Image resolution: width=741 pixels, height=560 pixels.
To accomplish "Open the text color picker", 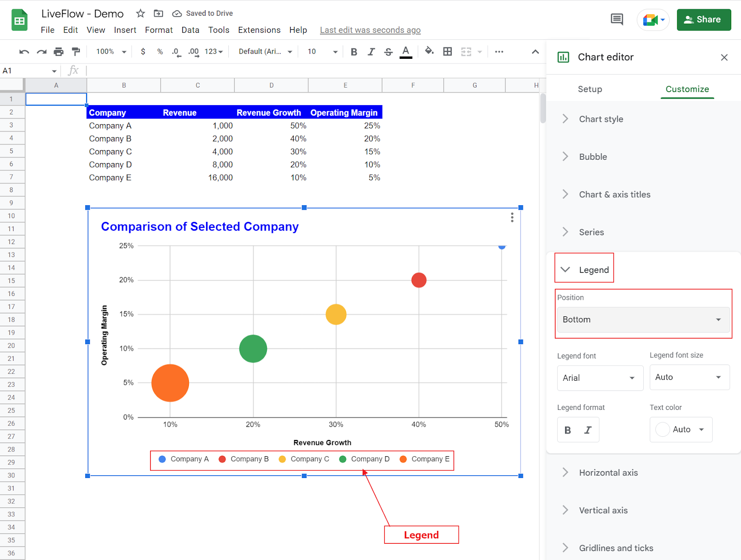I will tap(406, 52).
